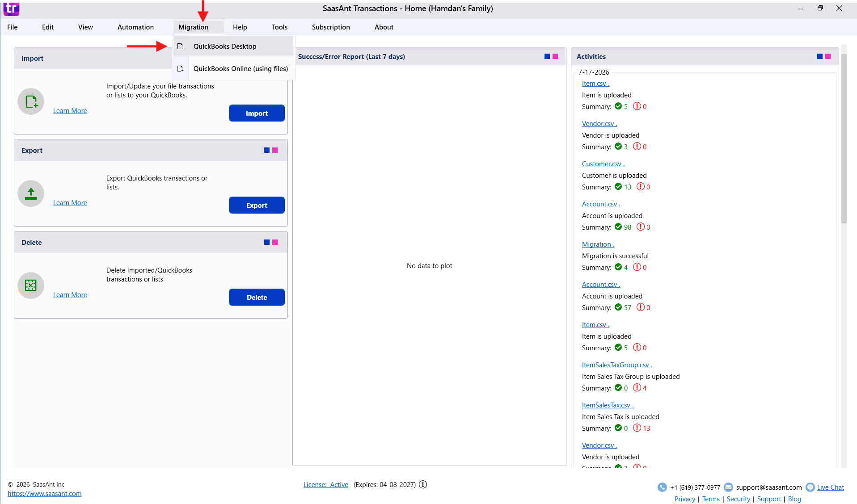Screen dimensions: 857x504
Task: Choose QuickBooks Desktop from Migration menu
Action: pyautogui.click(x=233, y=46)
